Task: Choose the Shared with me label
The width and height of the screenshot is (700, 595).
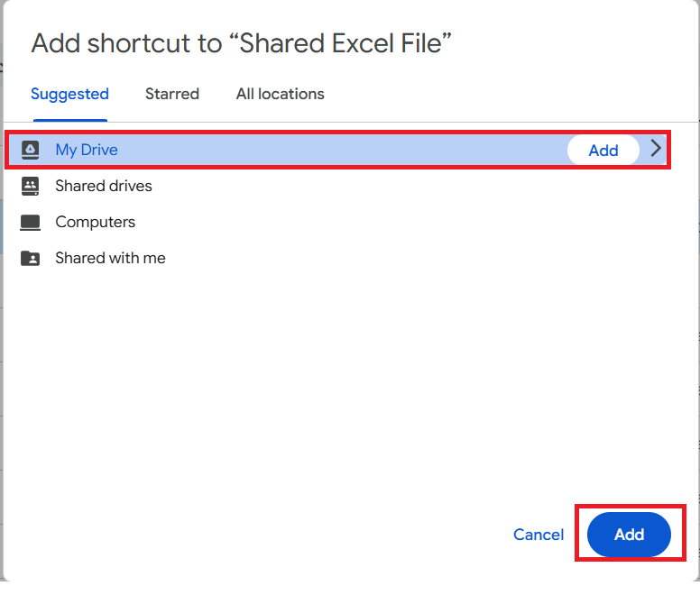Action: [x=110, y=258]
